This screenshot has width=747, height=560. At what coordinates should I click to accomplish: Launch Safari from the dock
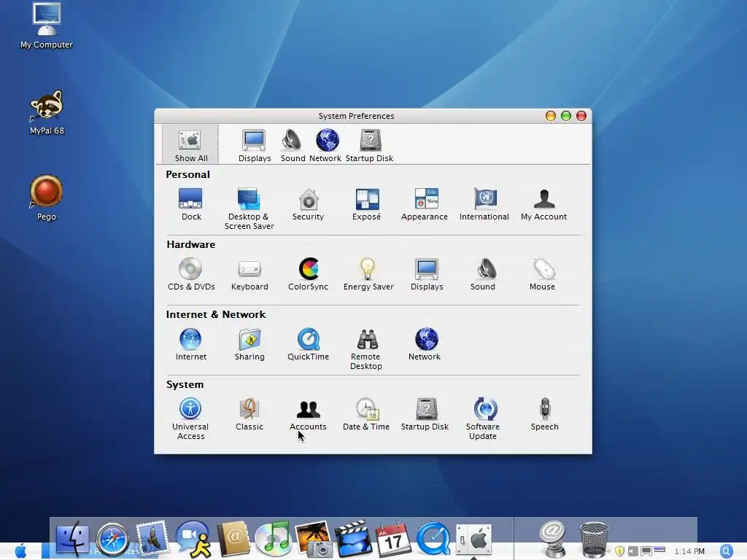pos(112,539)
